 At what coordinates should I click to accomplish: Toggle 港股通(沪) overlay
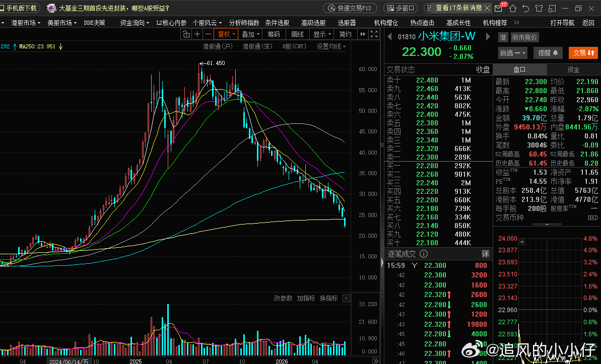(x=218, y=46)
